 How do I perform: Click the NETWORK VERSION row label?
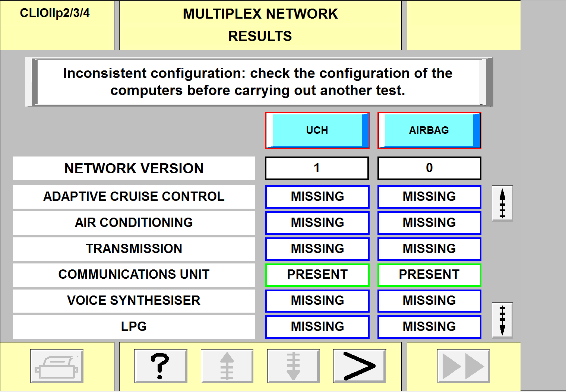pyautogui.click(x=134, y=168)
